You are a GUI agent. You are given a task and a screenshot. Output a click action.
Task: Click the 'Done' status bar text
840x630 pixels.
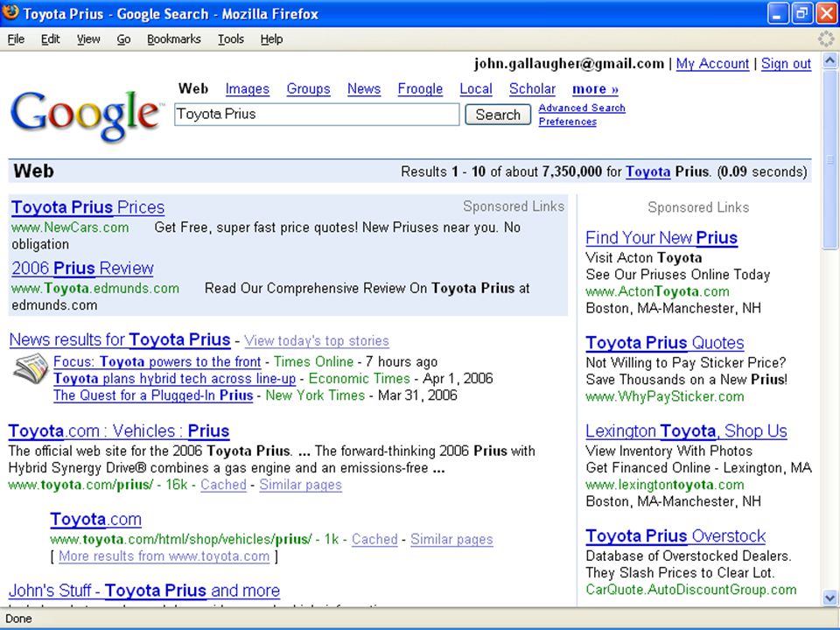coord(18,619)
